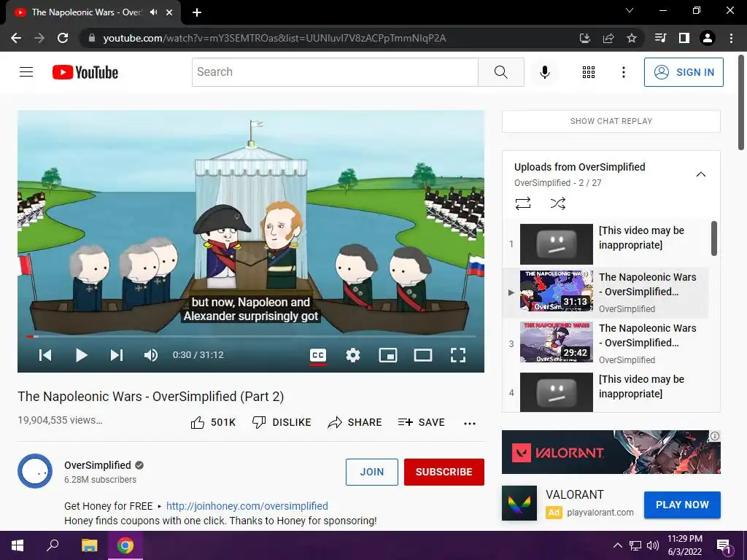The image size is (747, 560).
Task: Activate miniplayer mode
Action: pos(388,355)
